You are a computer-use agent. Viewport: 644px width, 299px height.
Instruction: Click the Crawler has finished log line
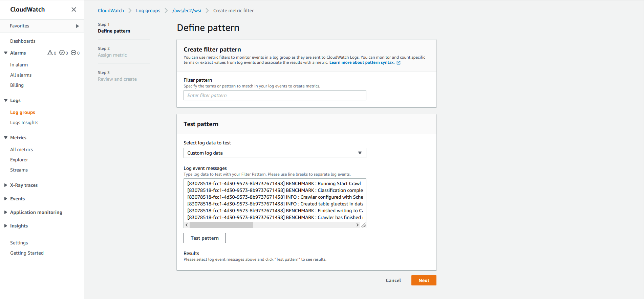pos(275,217)
